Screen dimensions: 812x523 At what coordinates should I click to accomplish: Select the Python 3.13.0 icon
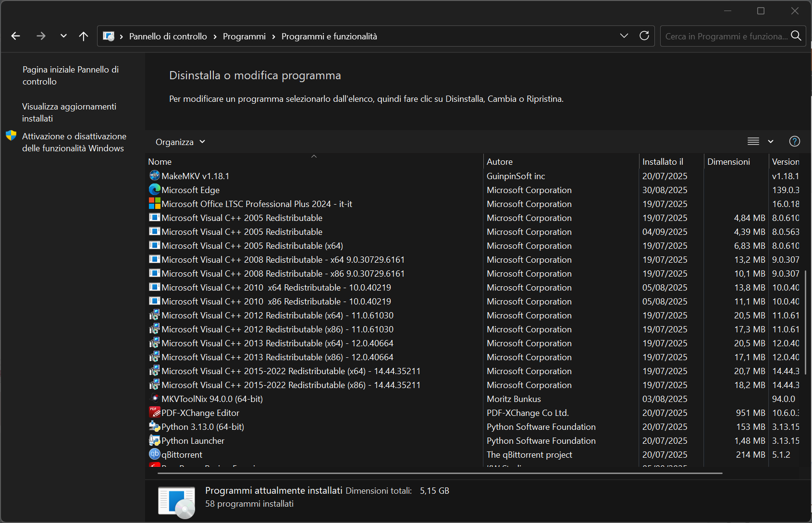click(x=154, y=426)
